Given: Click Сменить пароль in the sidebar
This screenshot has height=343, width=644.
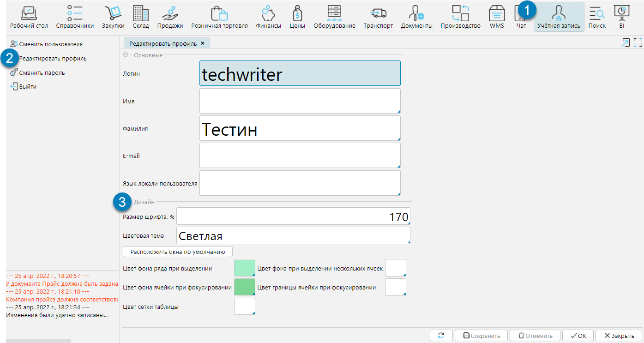Looking at the screenshot, I should (42, 72).
